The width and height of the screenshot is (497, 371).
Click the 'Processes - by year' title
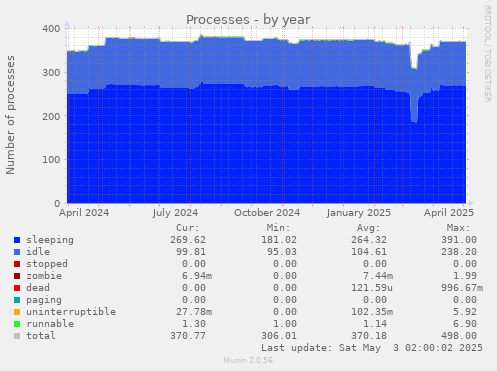[248, 20]
